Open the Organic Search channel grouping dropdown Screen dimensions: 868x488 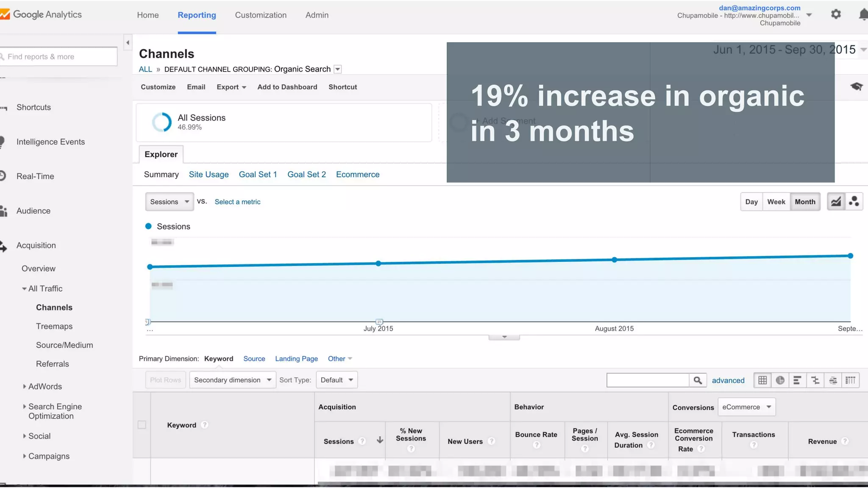point(338,69)
